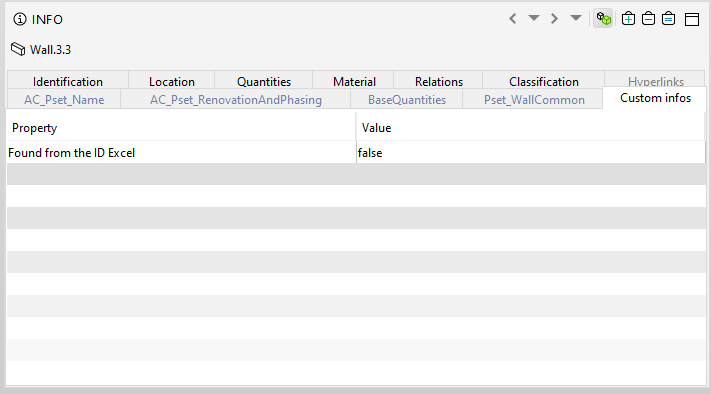Screen dimensions: 711x394
Task: Click the window layout icon
Action: [692, 19]
